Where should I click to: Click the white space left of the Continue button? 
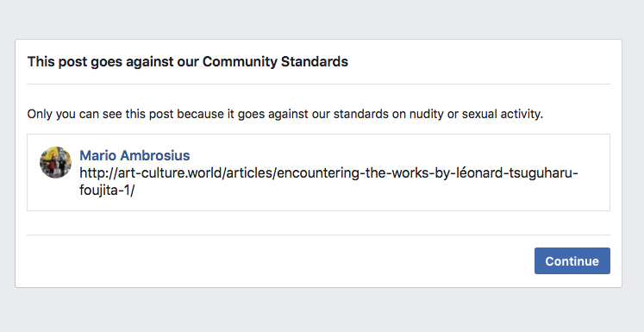[279, 261]
